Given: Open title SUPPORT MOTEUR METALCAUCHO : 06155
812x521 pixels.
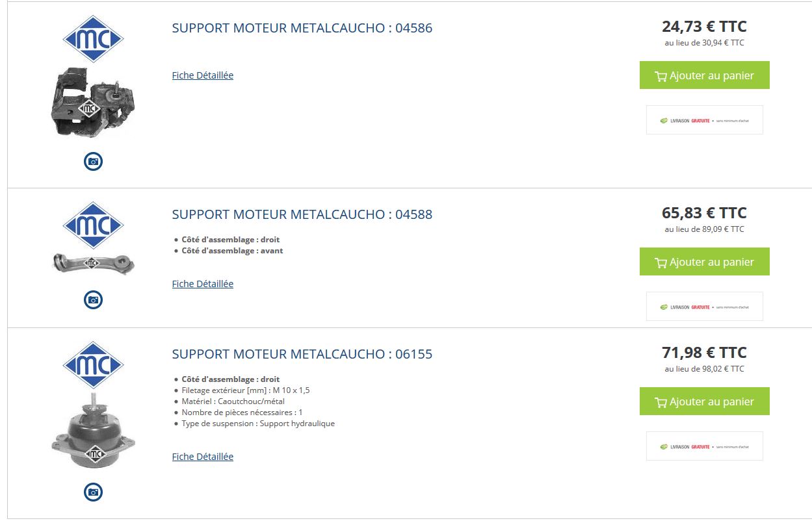Looking at the screenshot, I should [x=302, y=354].
